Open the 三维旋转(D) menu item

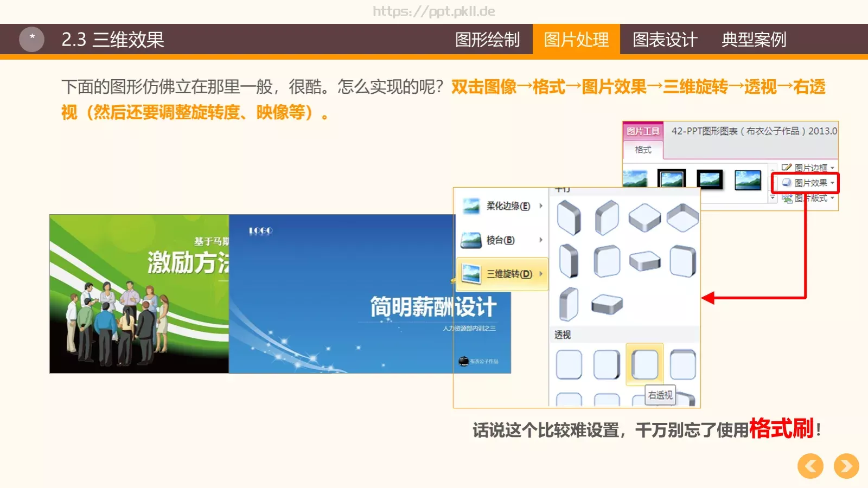point(502,274)
